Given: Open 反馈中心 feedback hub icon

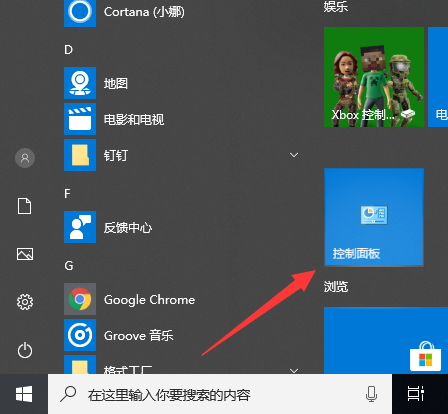Looking at the screenshot, I should click(80, 227).
